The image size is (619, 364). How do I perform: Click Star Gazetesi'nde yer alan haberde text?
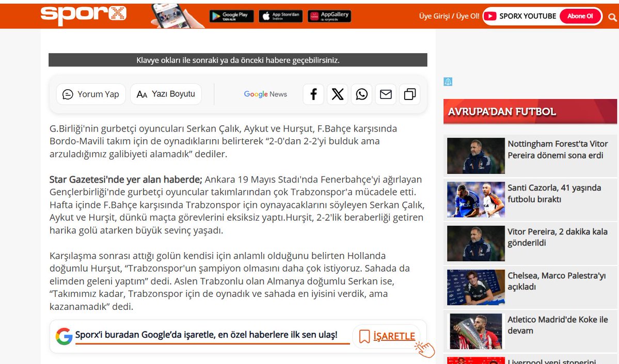coord(125,179)
